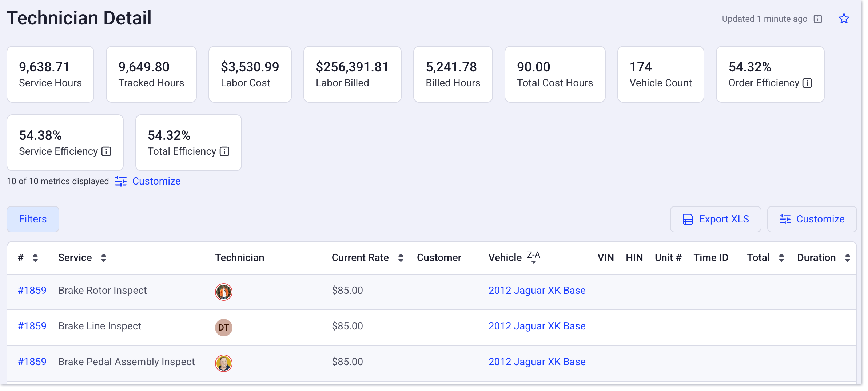Click the Technician column header
The width and height of the screenshot is (868, 391).
[x=239, y=258]
